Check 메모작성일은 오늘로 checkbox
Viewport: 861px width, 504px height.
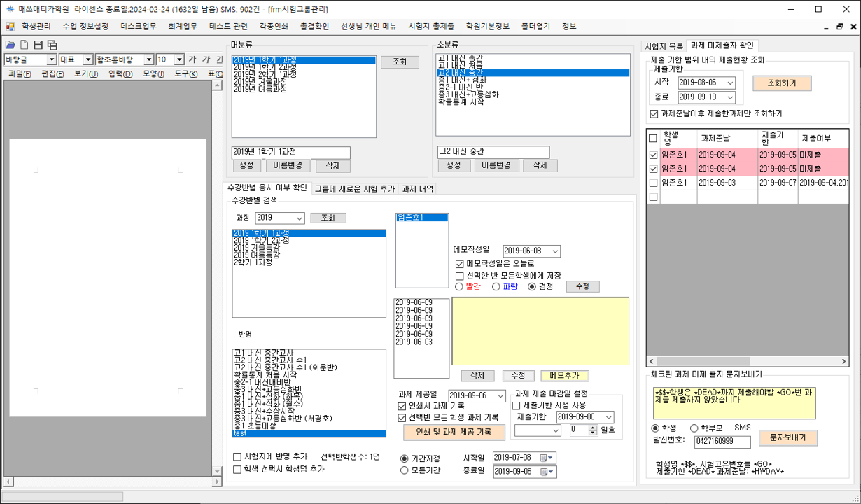(460, 264)
